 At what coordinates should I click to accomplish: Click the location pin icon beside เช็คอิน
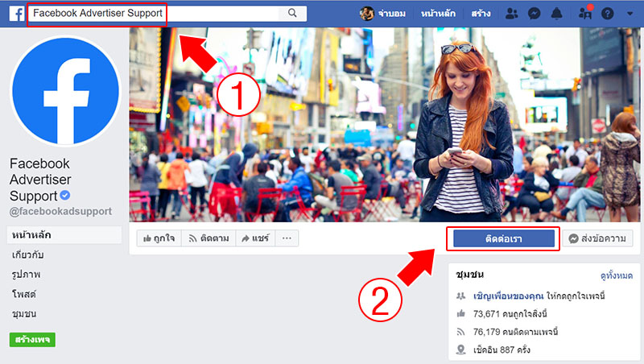460,350
